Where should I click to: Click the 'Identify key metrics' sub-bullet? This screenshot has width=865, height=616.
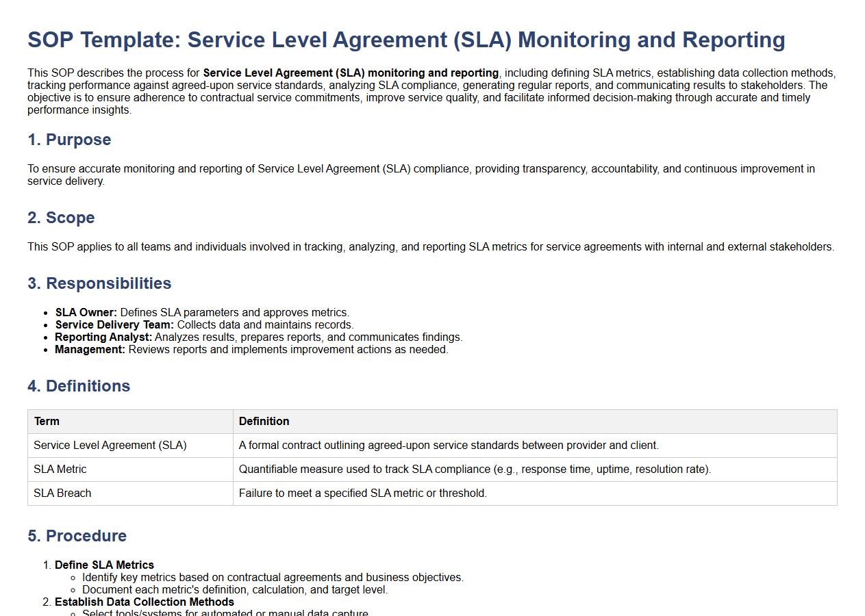tap(273, 578)
